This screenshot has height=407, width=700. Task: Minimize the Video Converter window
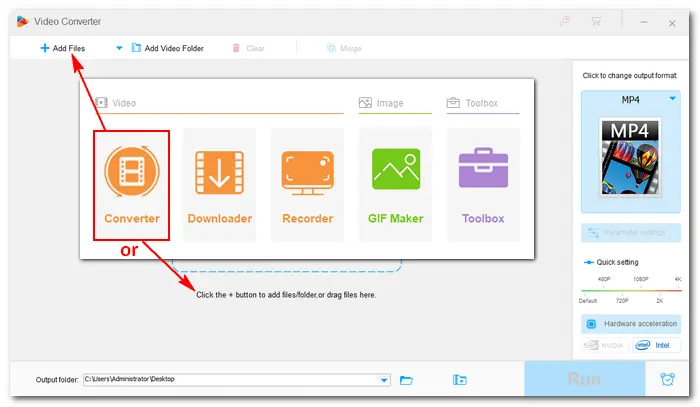click(x=643, y=22)
